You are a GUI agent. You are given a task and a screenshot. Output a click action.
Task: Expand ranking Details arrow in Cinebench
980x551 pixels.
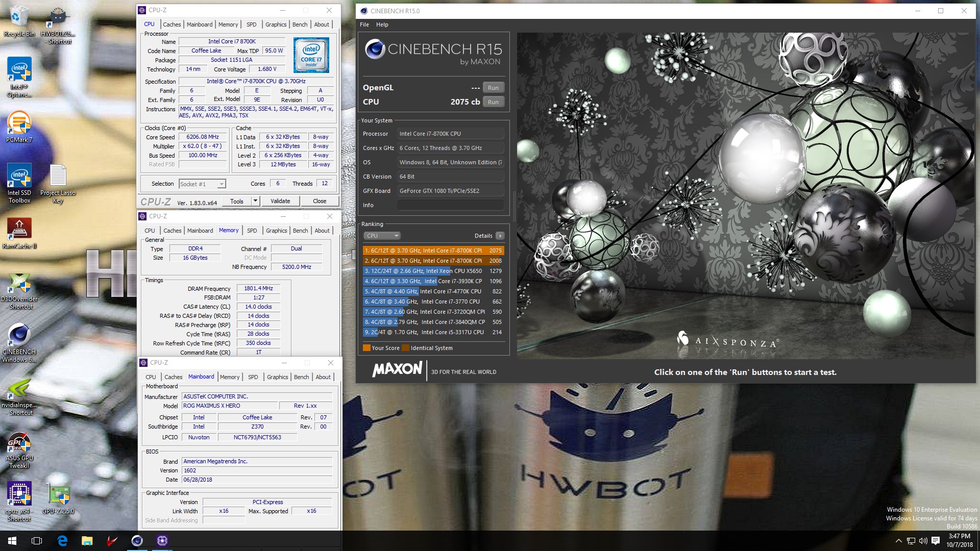coord(500,236)
